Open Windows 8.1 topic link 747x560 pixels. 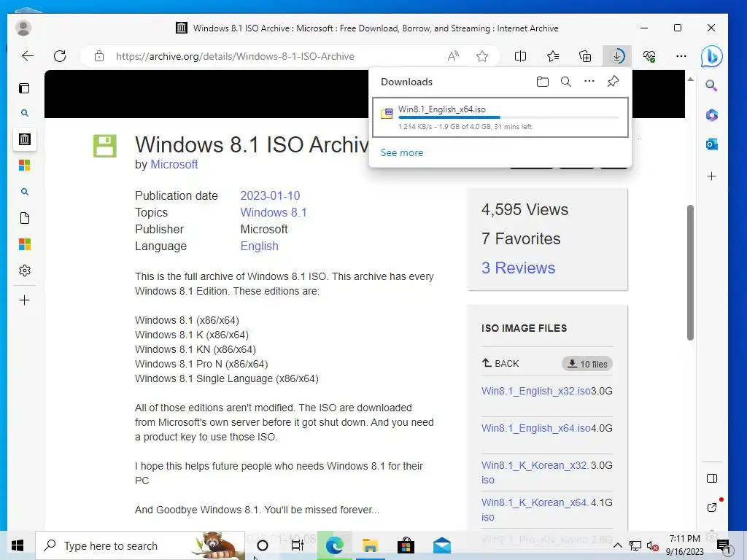(274, 212)
